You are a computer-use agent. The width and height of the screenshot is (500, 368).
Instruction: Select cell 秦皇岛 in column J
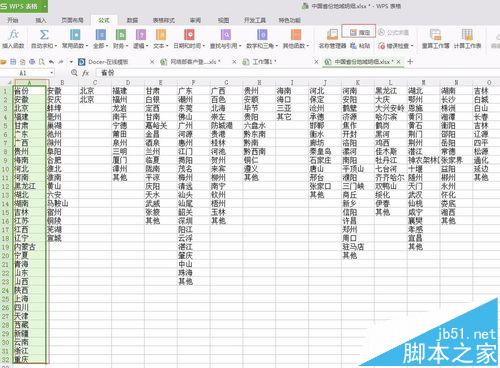pos(325,151)
